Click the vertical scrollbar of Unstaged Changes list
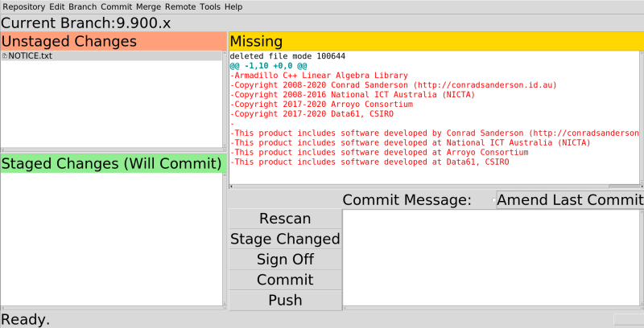Screen dimensions: 644x328 (x=225, y=99)
